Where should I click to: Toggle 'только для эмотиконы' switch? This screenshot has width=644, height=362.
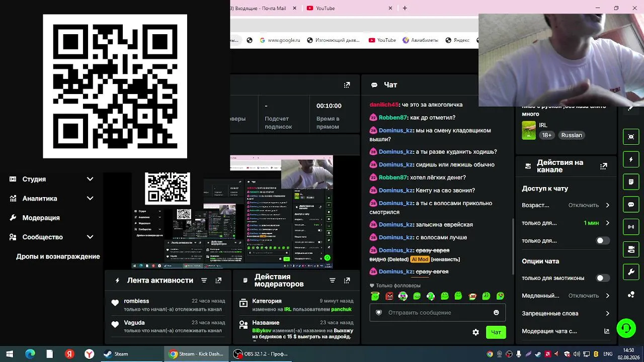pyautogui.click(x=602, y=278)
